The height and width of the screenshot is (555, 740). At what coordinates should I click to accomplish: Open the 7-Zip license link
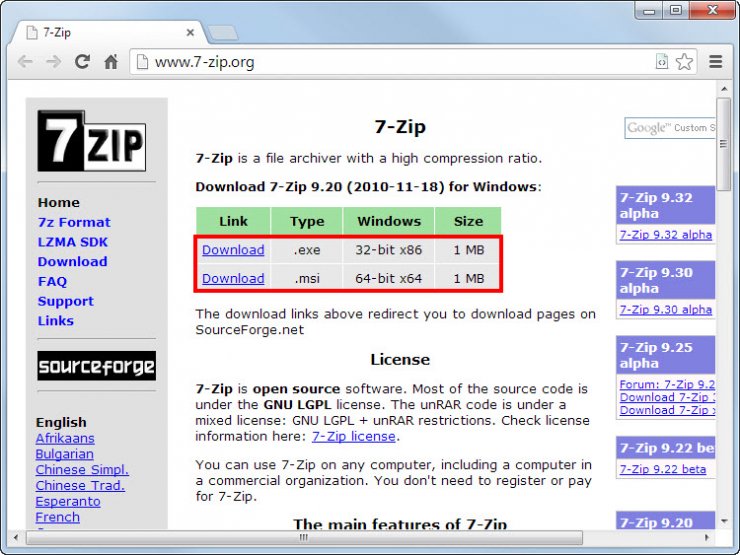(353, 437)
